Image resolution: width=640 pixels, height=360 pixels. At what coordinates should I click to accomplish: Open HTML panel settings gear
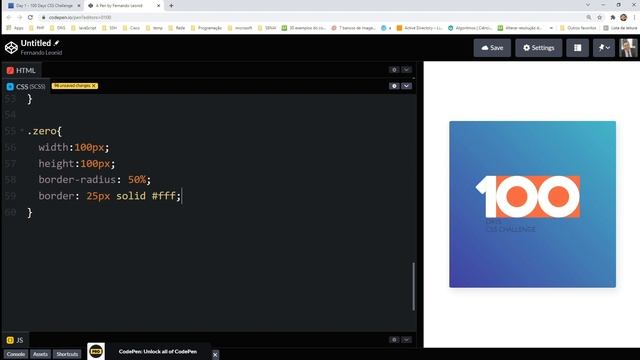[x=394, y=70]
